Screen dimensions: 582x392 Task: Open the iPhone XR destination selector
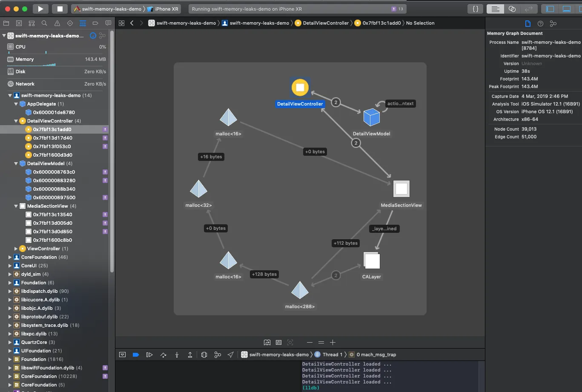pos(162,9)
